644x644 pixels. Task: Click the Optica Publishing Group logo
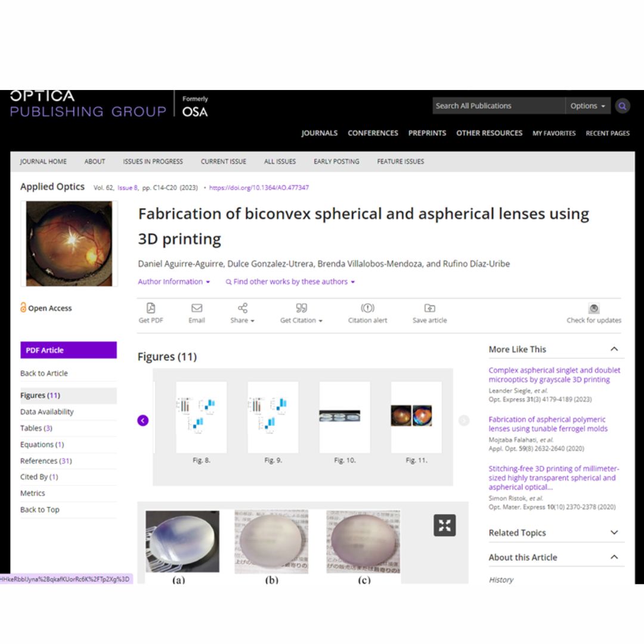coord(88,104)
